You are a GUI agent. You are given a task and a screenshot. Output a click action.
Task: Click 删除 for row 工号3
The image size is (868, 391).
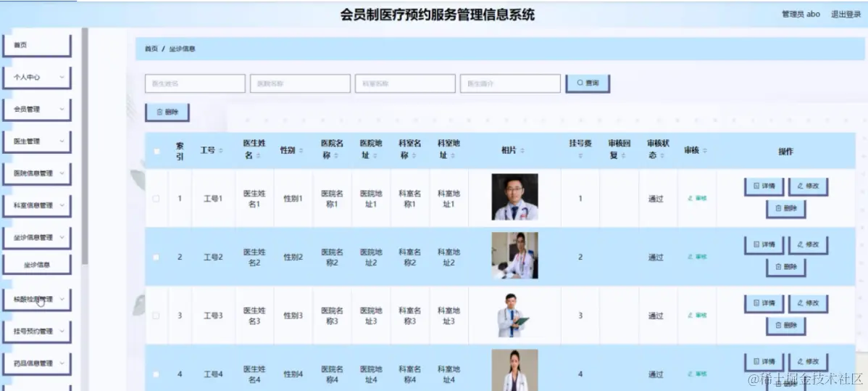(x=786, y=326)
